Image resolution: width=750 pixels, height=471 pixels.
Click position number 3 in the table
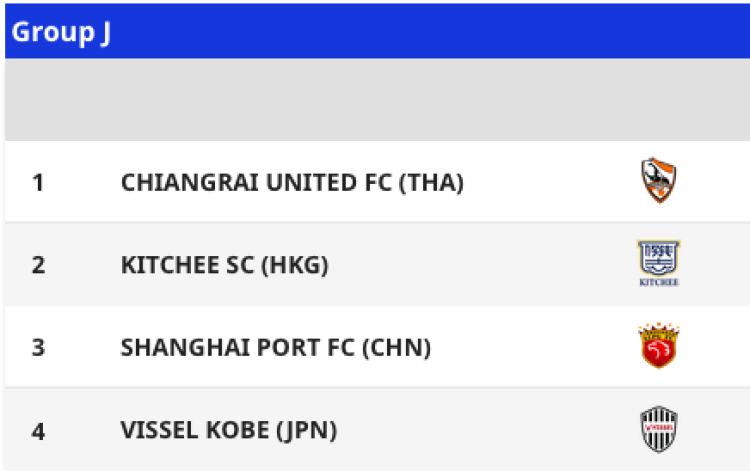[x=39, y=348]
